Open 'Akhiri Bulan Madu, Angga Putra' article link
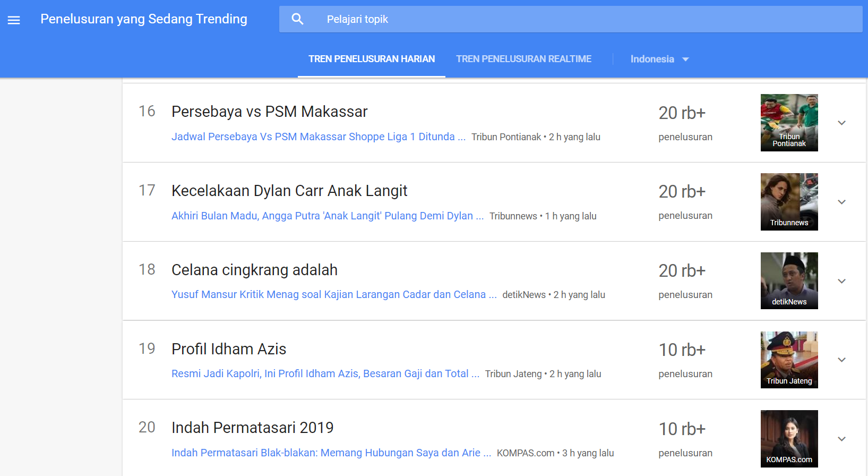 tap(328, 216)
